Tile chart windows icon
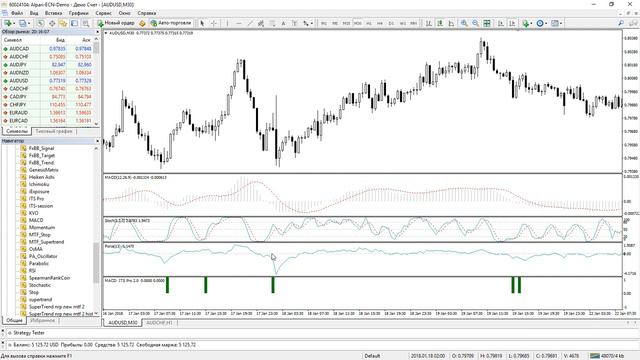 click(487, 23)
